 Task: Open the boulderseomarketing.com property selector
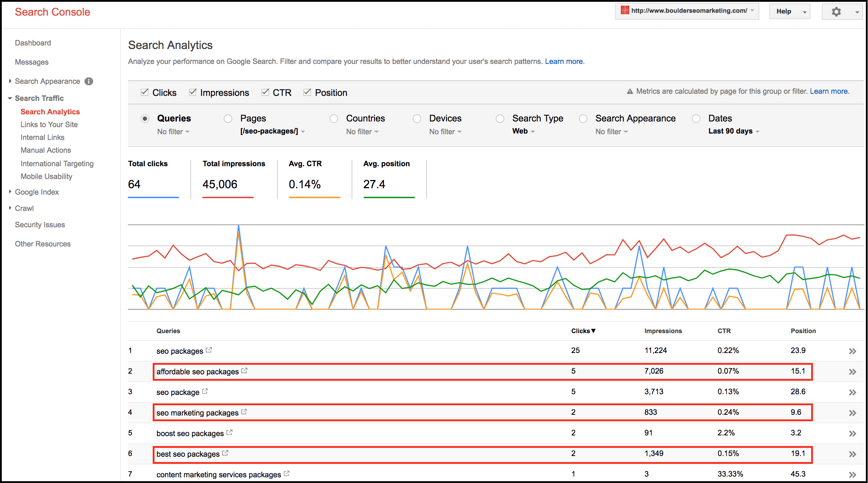pos(687,11)
